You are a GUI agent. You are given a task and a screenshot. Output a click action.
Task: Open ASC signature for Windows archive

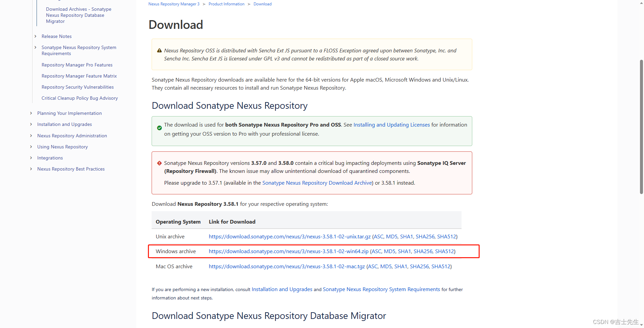coord(376,251)
